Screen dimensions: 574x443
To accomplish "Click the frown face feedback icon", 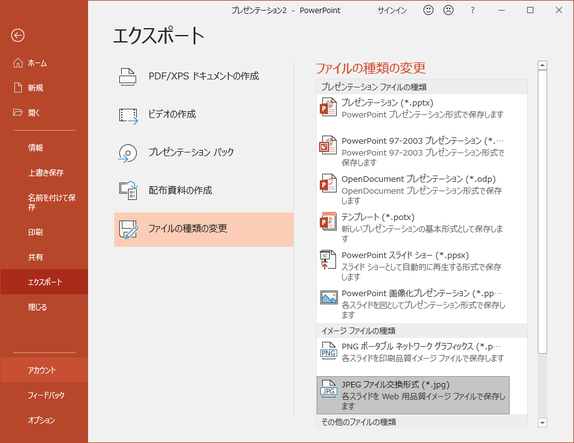I will coord(448,10).
